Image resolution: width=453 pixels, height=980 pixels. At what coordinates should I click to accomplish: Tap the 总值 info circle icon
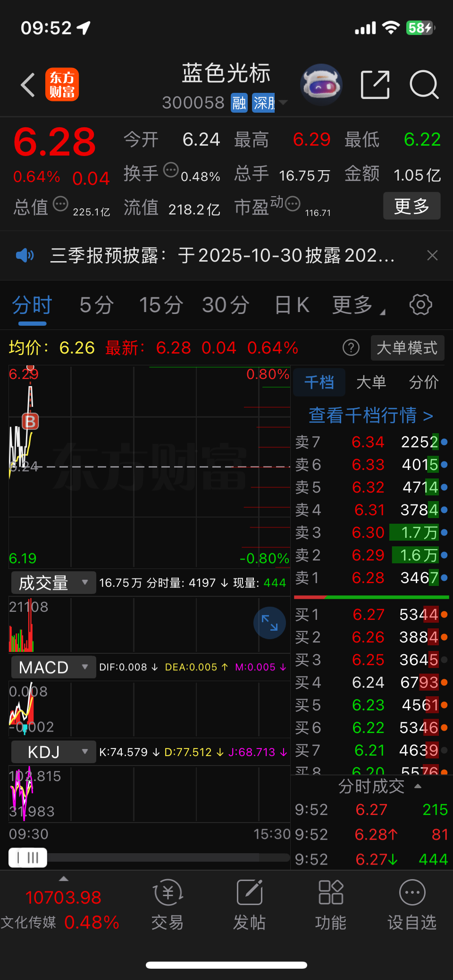point(60,204)
